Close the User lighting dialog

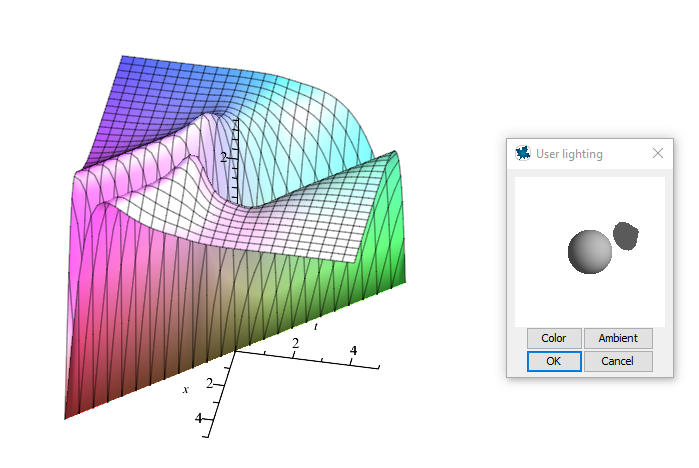(x=657, y=153)
